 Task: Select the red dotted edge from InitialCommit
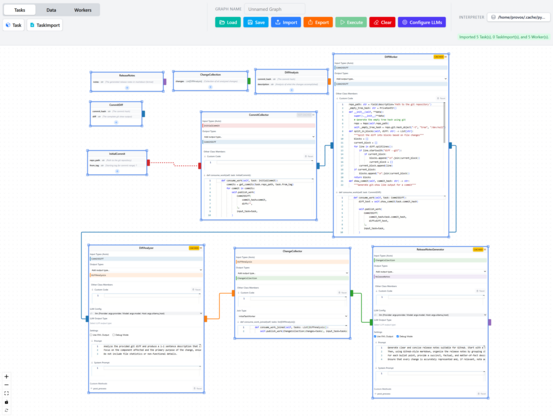(174, 164)
